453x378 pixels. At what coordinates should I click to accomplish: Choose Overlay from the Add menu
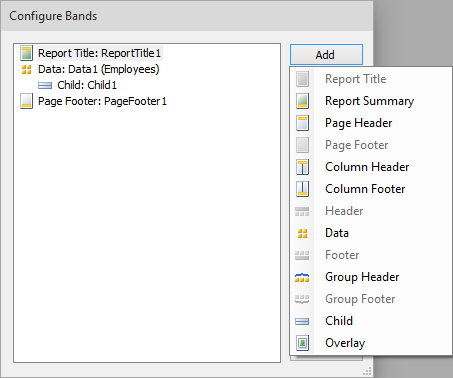(371, 343)
